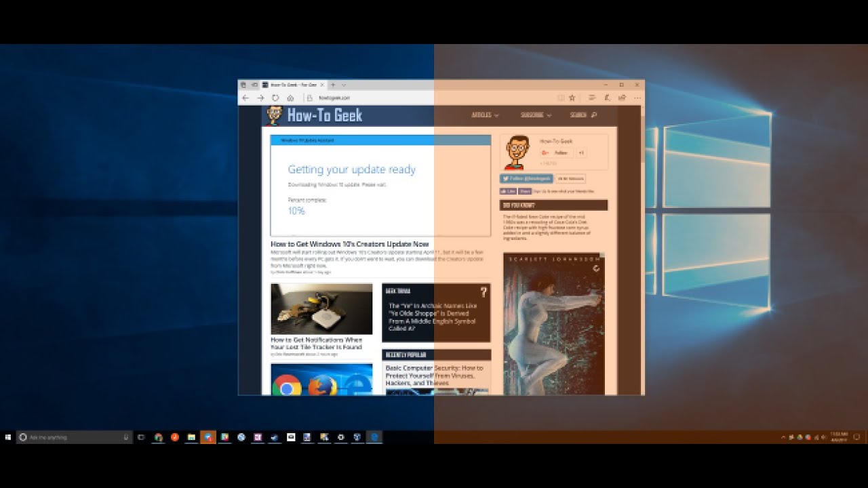
Task: Add page to favorites star
Action: tap(572, 98)
